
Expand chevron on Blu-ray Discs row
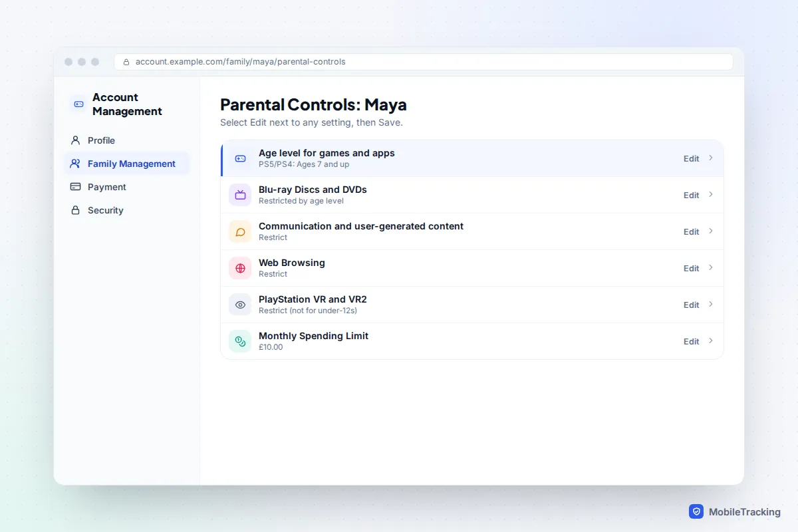pyautogui.click(x=711, y=195)
